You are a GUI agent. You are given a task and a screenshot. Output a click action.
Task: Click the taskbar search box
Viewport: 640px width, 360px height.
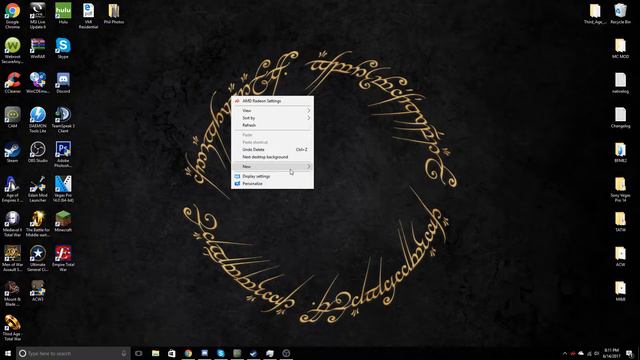pos(73,353)
